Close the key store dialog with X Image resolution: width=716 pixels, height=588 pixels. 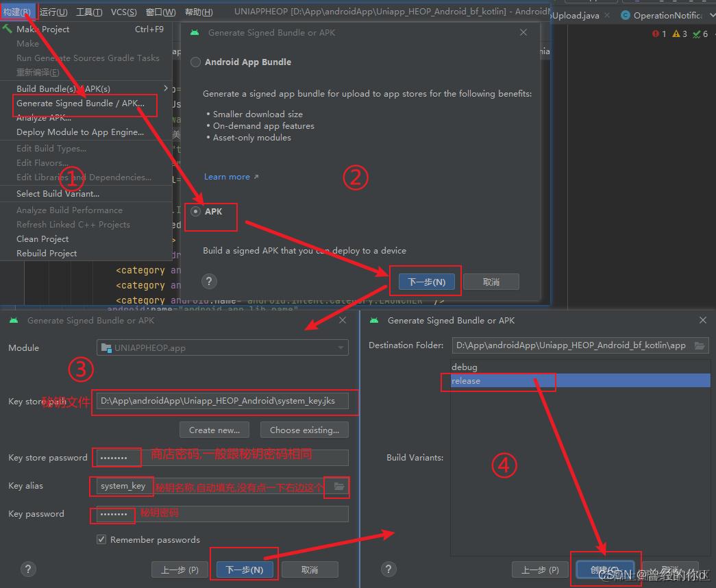(x=343, y=320)
